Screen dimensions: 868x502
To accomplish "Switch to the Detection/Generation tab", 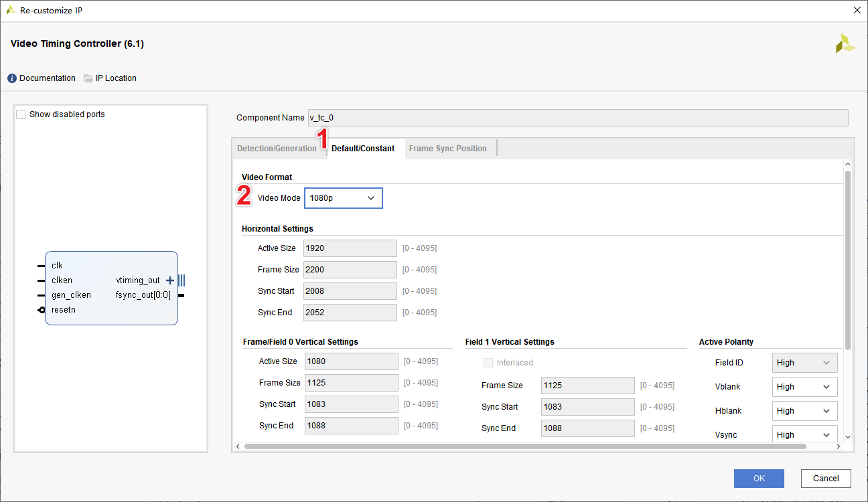I will (277, 149).
